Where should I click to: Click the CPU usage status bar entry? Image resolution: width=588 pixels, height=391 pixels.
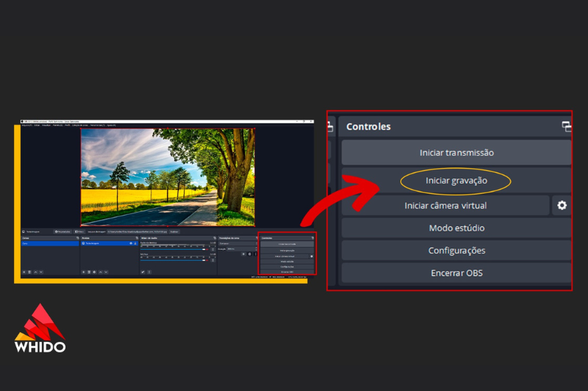[297, 277]
